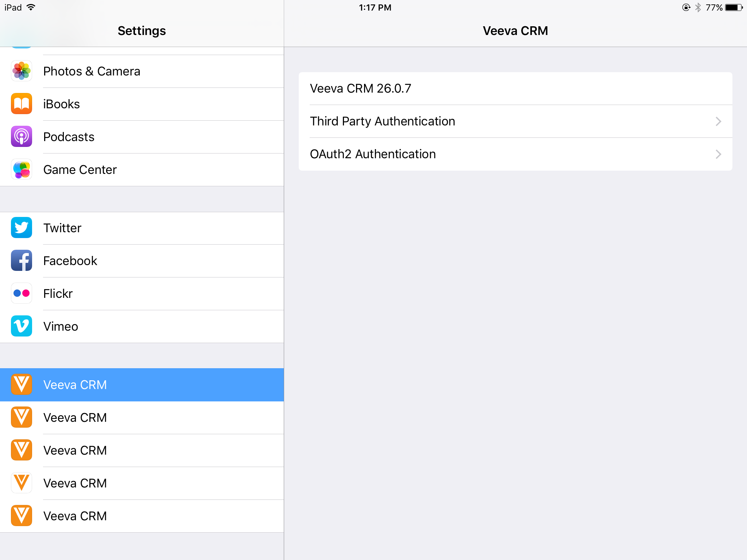
Task: Tap the Twitter bird icon
Action: [22, 228]
